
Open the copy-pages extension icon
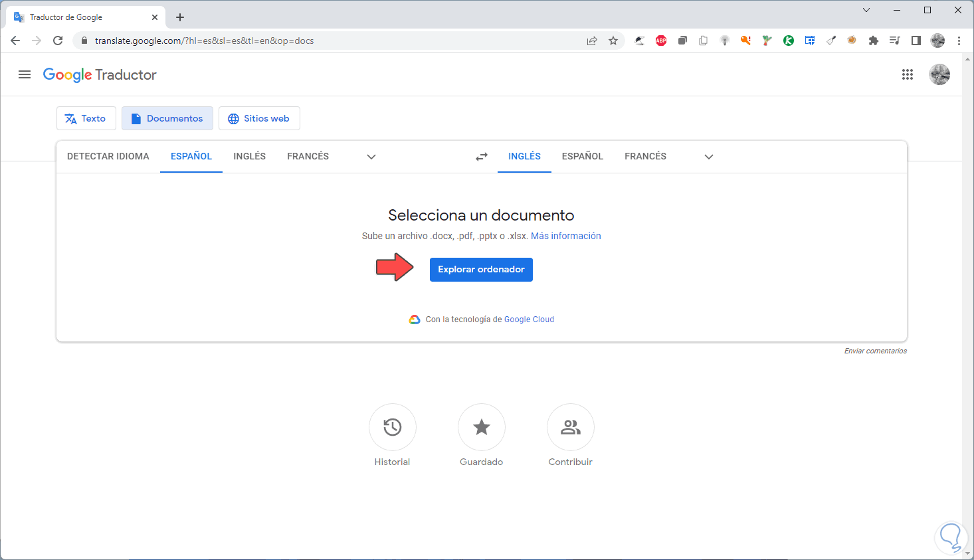[704, 41]
